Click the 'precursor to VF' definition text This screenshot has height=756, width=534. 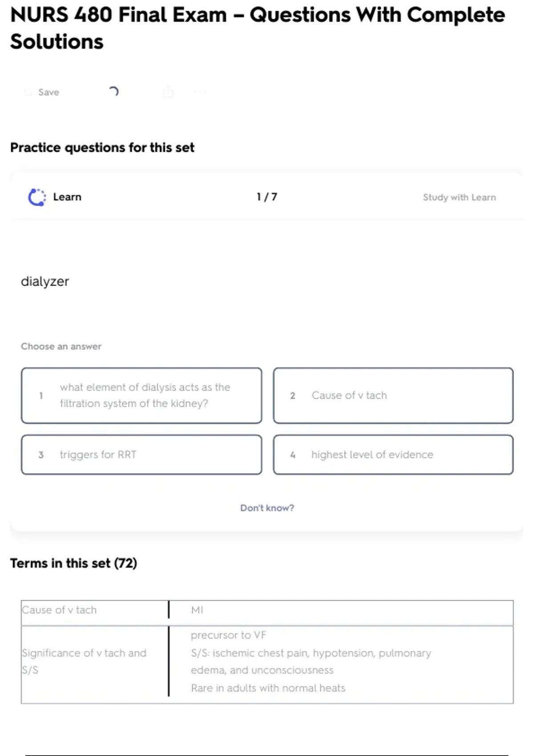228,635
